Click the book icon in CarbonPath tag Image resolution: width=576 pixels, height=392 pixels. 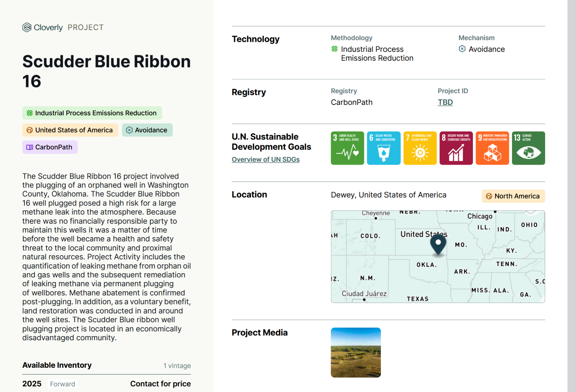tap(30, 147)
